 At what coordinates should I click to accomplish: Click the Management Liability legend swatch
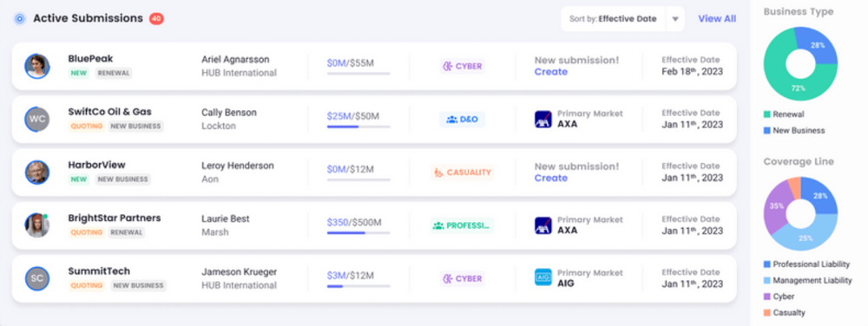click(766, 280)
